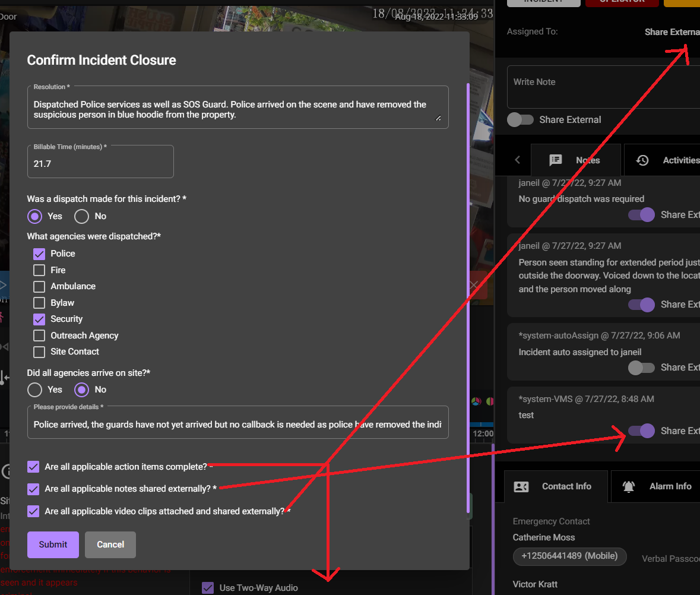The image size is (700, 595).
Task: Submit the incident closure form
Action: [53, 545]
